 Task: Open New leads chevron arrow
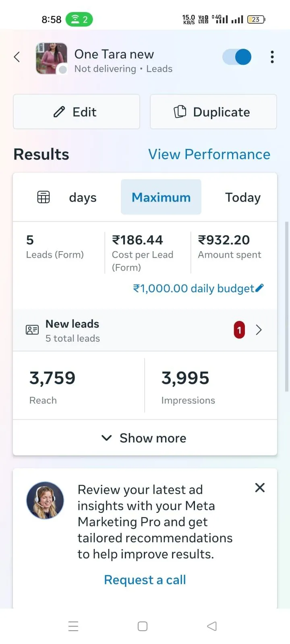point(259,330)
